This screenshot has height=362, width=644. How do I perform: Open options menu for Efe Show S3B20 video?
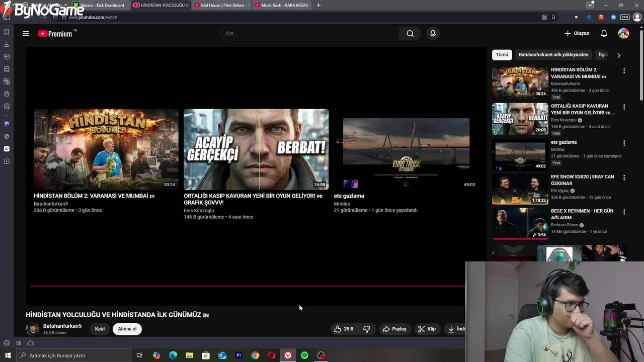tap(624, 178)
